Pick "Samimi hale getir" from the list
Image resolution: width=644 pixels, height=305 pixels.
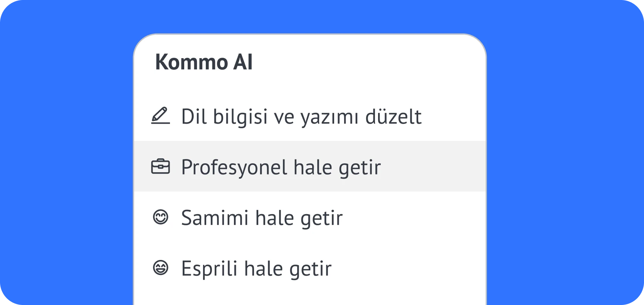(262, 218)
